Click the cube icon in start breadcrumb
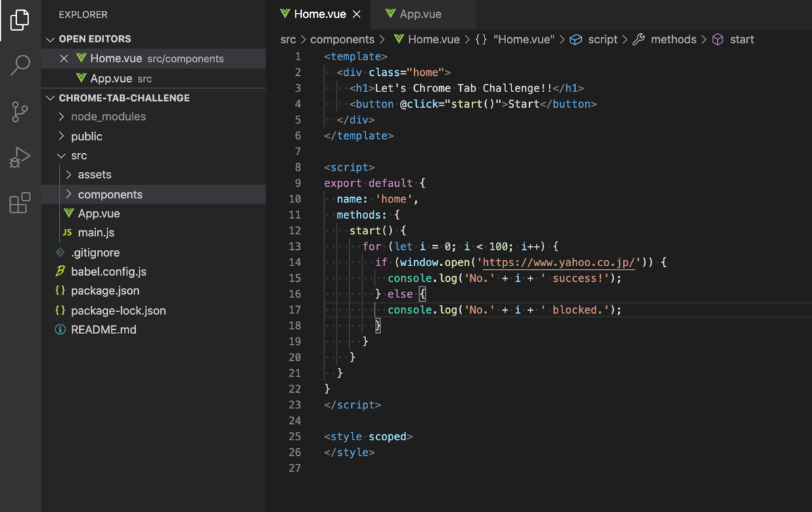 coord(718,39)
